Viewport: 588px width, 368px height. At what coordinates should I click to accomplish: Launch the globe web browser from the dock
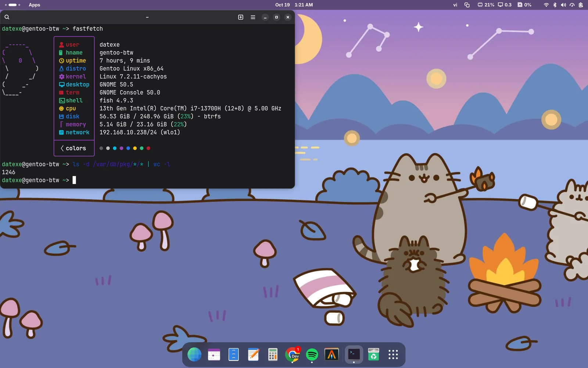click(194, 354)
